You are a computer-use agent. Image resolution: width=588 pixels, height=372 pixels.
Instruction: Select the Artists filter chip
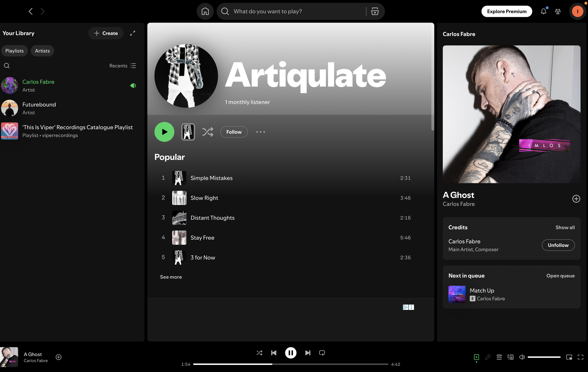(x=42, y=51)
